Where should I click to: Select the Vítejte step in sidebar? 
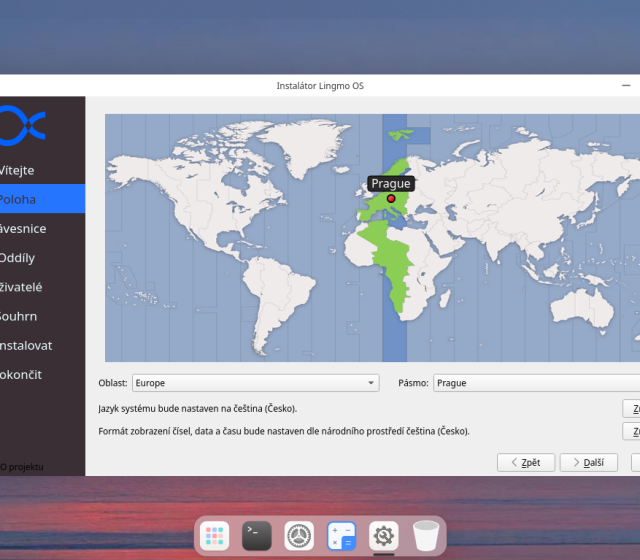[x=20, y=170]
